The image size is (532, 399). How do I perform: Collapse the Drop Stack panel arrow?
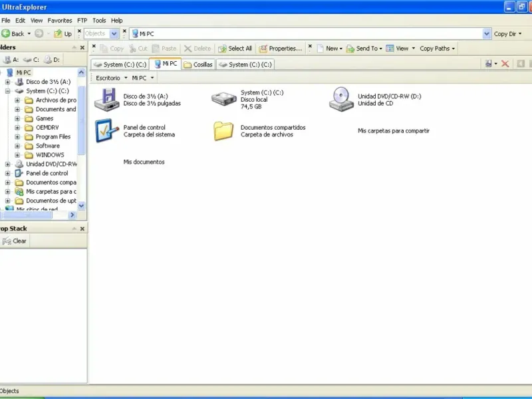[74, 229]
